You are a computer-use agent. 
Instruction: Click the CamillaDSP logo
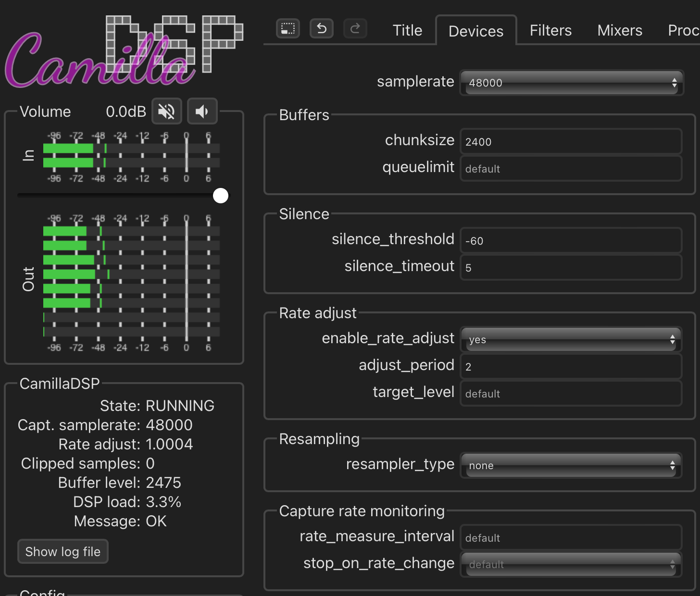[124, 52]
